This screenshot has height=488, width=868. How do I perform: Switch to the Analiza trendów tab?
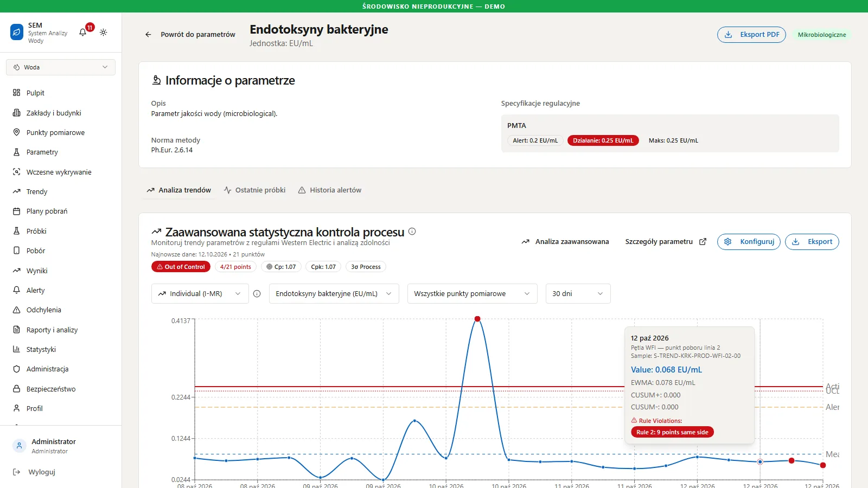click(x=178, y=190)
